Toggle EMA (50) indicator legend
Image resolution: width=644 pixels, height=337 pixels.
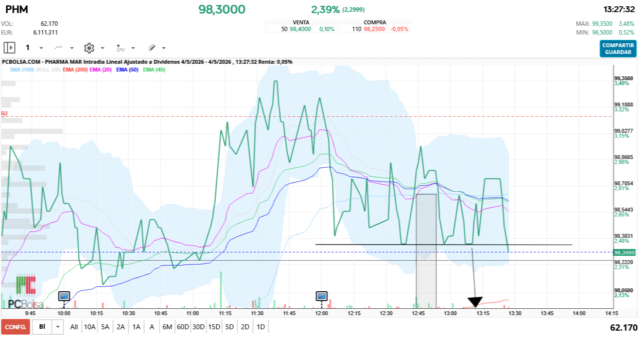coord(128,70)
